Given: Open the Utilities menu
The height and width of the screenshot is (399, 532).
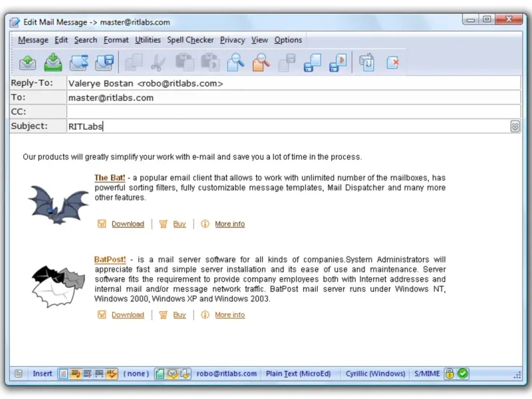Looking at the screenshot, I should [148, 40].
